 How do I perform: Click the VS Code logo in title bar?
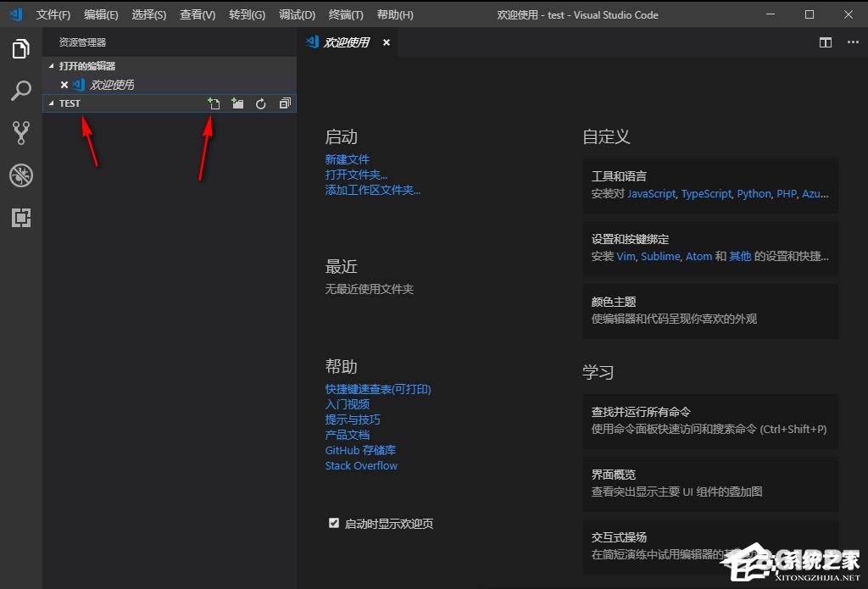(x=15, y=14)
